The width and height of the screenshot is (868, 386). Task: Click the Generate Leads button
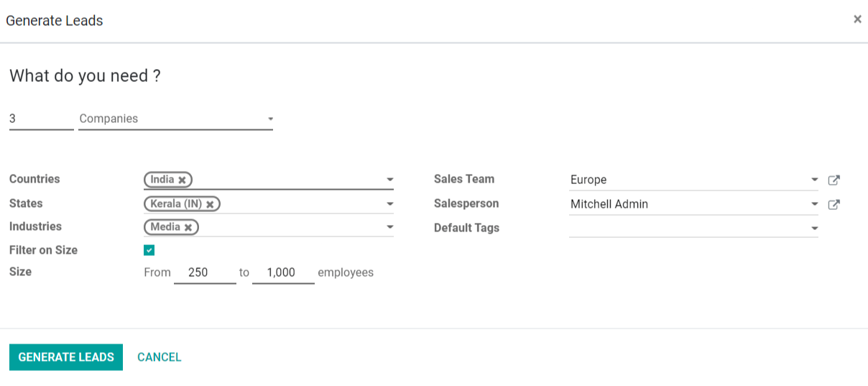pos(66,357)
